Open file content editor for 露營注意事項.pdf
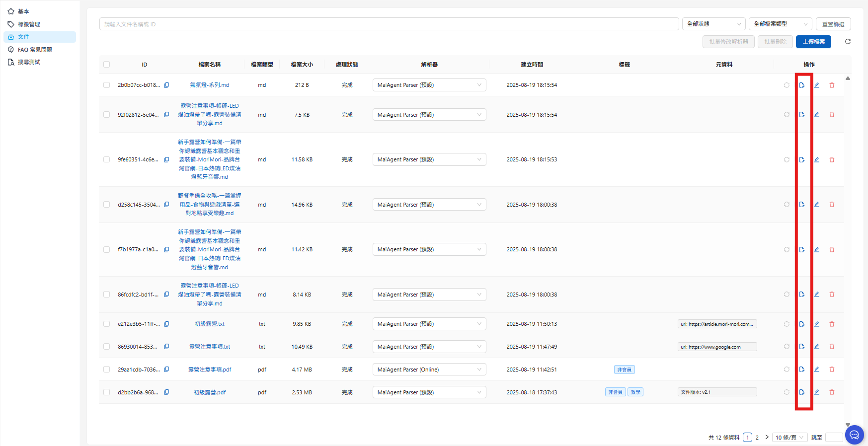 click(x=801, y=370)
